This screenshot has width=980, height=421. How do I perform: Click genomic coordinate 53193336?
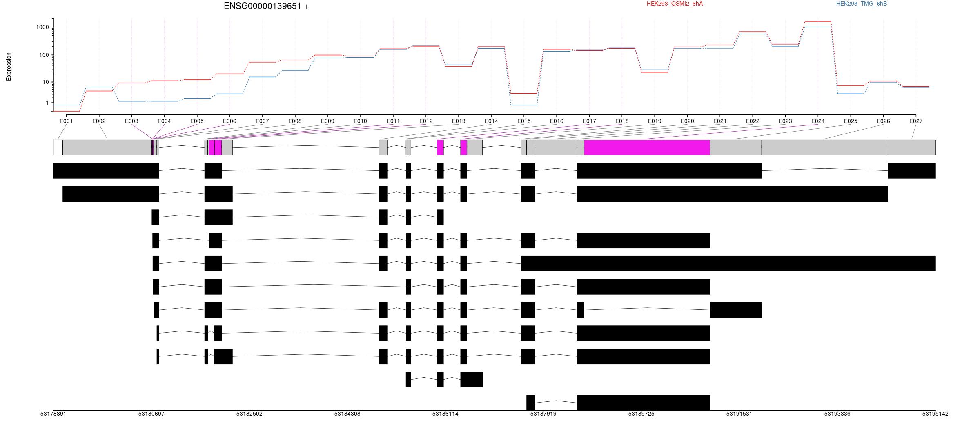(x=837, y=414)
